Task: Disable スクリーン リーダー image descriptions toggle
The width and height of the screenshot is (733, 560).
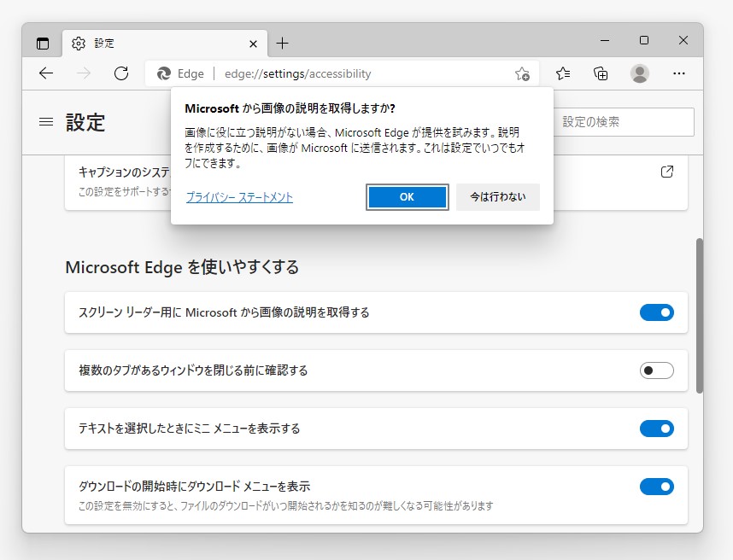Action: click(x=657, y=312)
